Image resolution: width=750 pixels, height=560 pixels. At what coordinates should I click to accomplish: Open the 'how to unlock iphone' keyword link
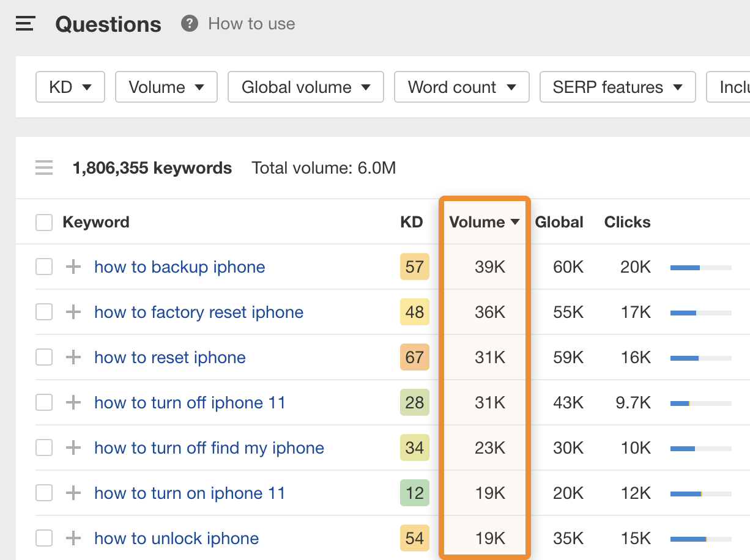176,539
